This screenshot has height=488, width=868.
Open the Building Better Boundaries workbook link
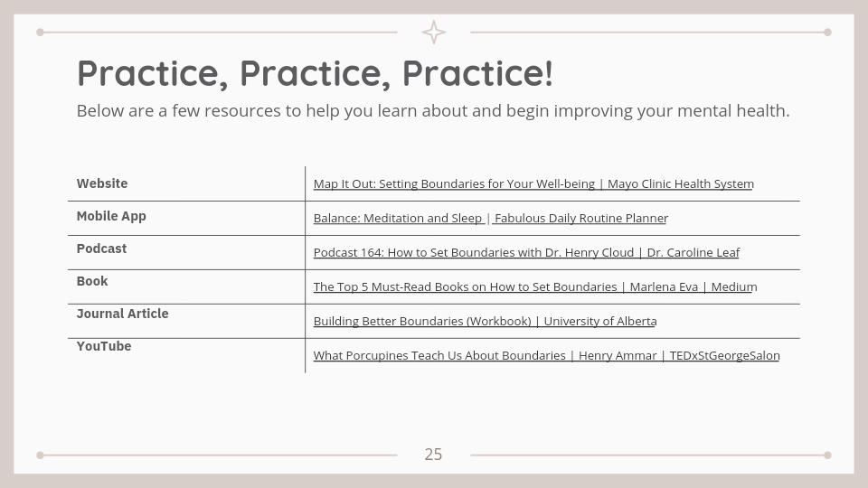[x=485, y=321]
